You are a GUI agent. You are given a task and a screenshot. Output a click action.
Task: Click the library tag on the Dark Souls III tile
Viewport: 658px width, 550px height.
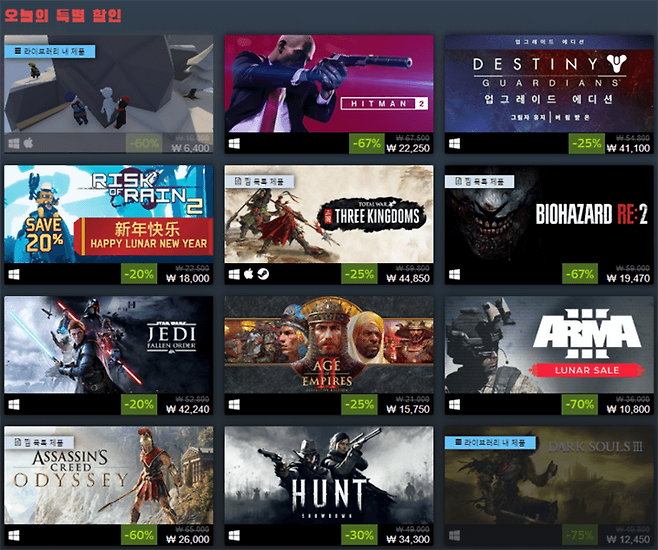pyautogui.click(x=490, y=443)
